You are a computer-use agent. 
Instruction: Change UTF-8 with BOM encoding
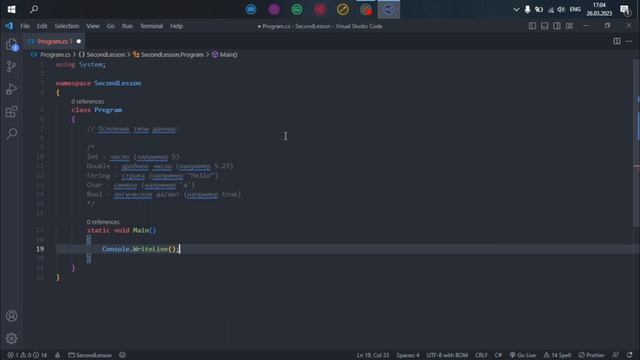click(447, 355)
